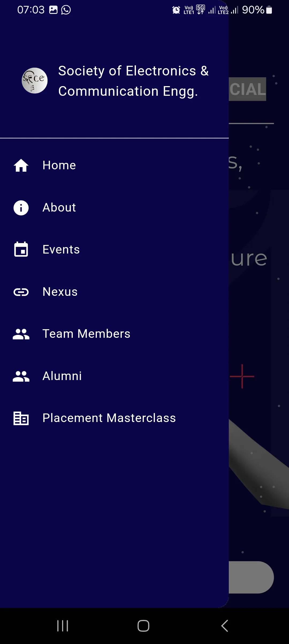Tap the About info icon
The image size is (289, 644).
21,208
